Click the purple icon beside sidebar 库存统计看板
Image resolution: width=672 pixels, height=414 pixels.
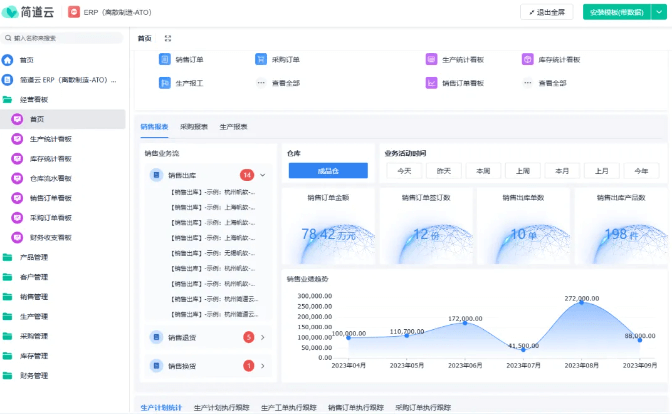pyautogui.click(x=17, y=159)
